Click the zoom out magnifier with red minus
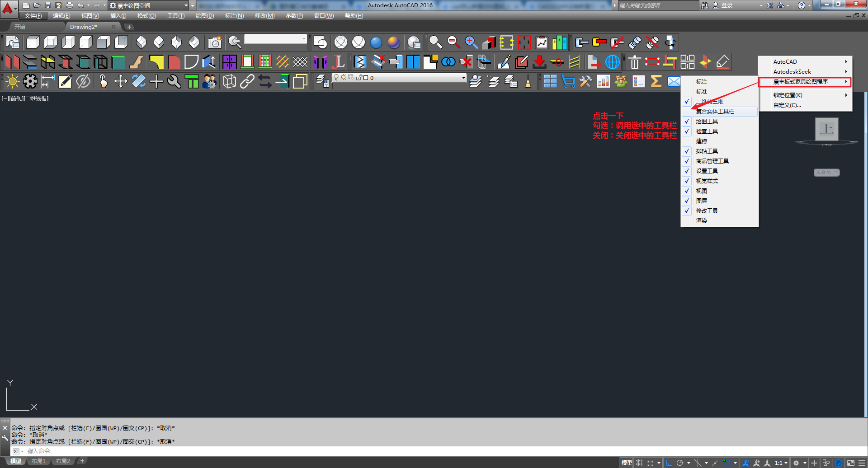This screenshot has width=868, height=468. (x=453, y=42)
